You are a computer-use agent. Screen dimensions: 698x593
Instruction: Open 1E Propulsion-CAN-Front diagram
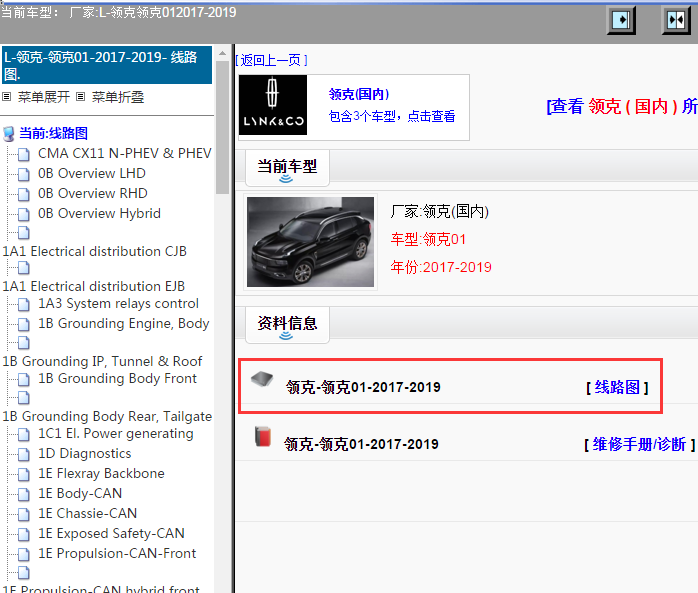[117, 553]
